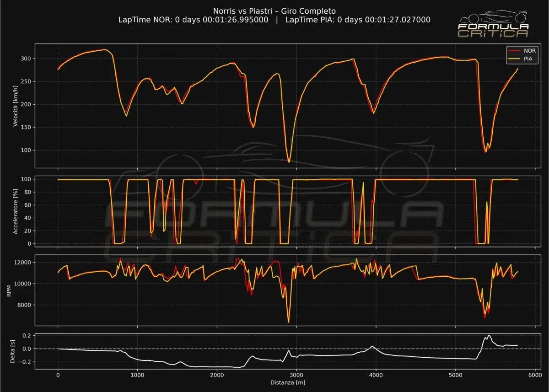Click the title 'Norris vs Piastri – Giro Completo'
The height and width of the screenshot is (392, 549).
274,11
